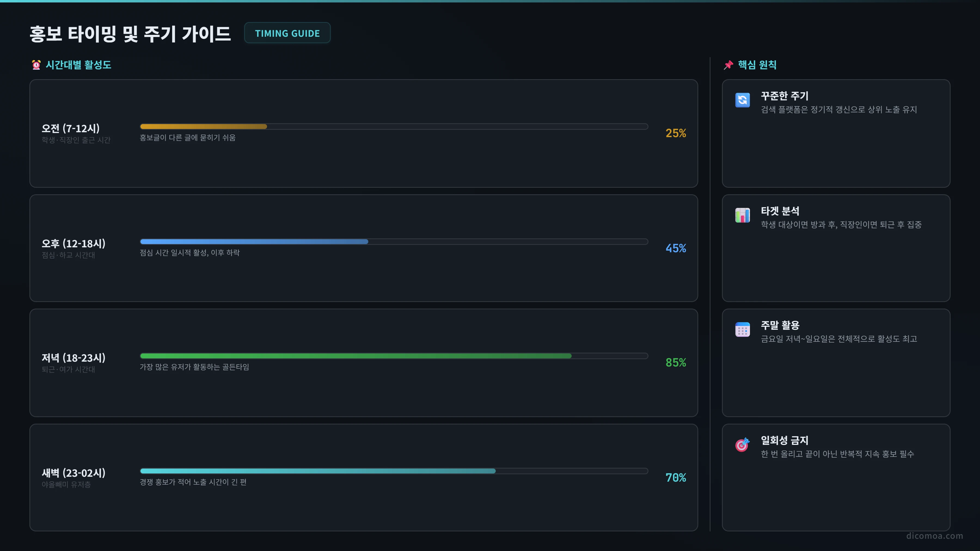
Task: Click the 홍보 타이밍 및 주기 가이드 title
Action: 130,34
